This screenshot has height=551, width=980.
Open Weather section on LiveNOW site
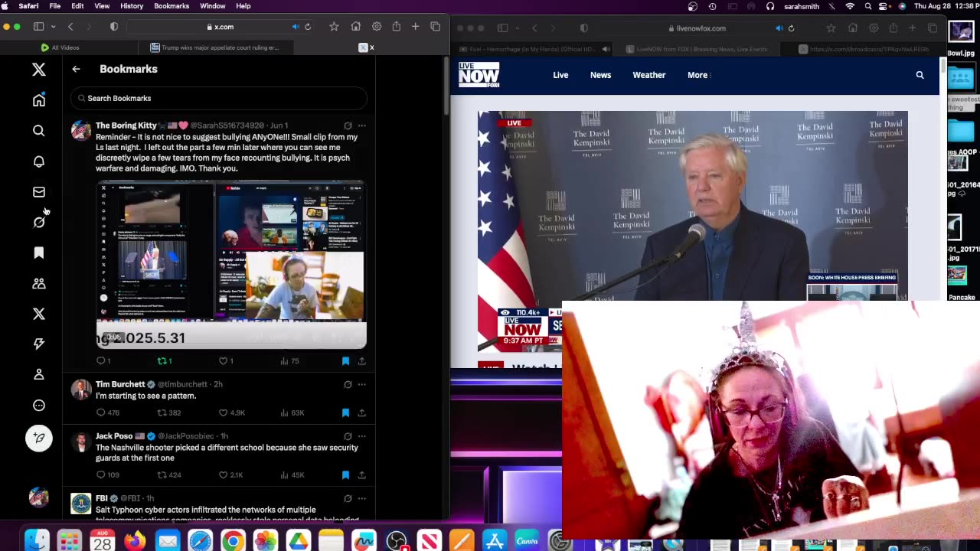coord(649,75)
